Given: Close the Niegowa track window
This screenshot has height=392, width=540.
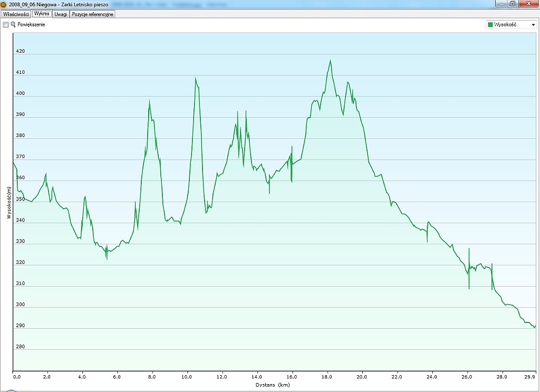Looking at the screenshot, I should point(527,4).
